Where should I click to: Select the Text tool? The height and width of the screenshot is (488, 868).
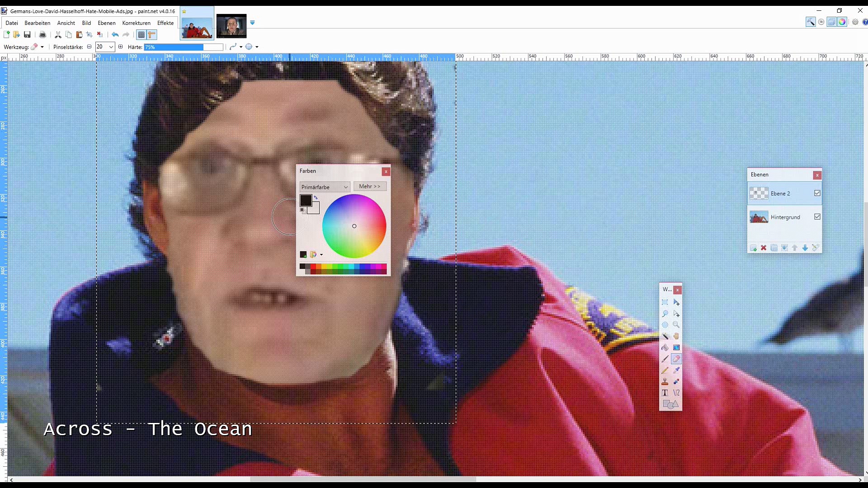pyautogui.click(x=665, y=393)
